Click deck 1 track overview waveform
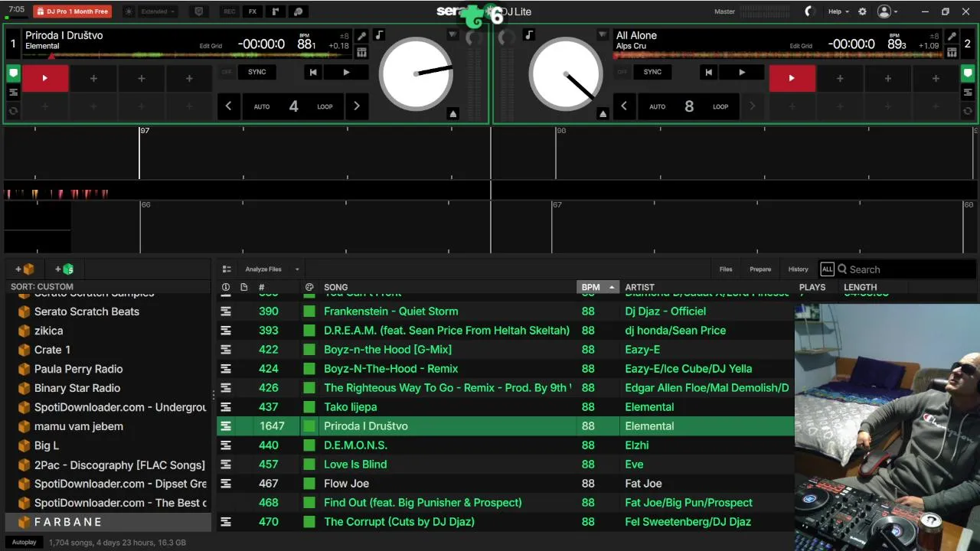This screenshot has width=980, height=551. click(188, 55)
